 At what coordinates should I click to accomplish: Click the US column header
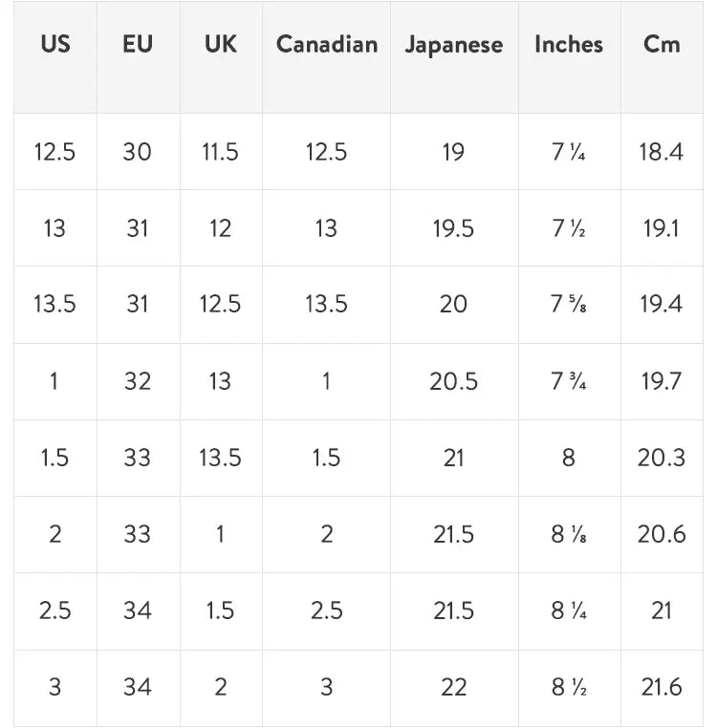point(55,45)
